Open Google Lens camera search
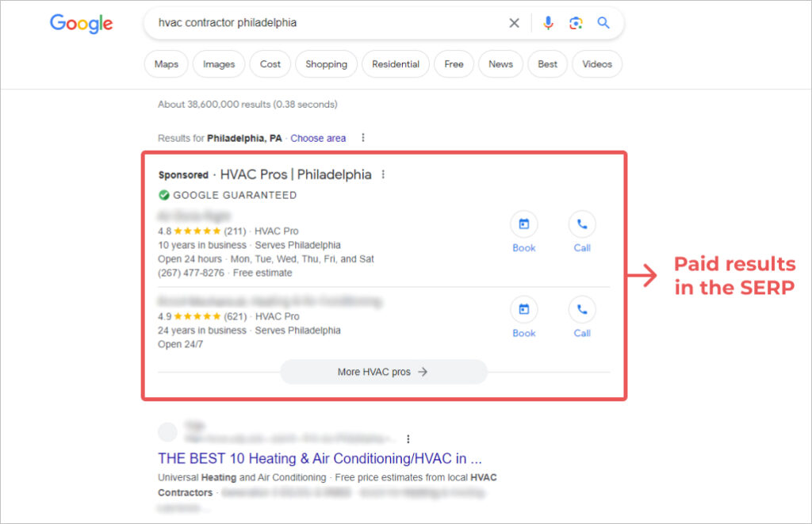 point(576,23)
